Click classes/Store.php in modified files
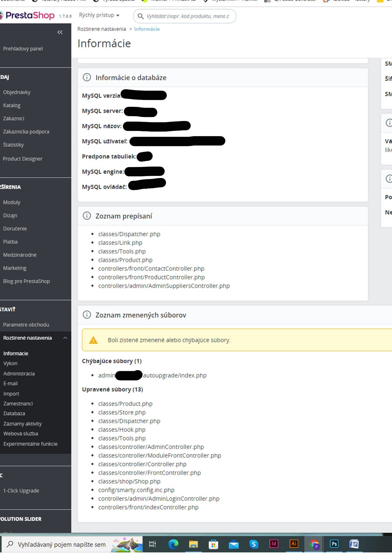 pyautogui.click(x=122, y=412)
